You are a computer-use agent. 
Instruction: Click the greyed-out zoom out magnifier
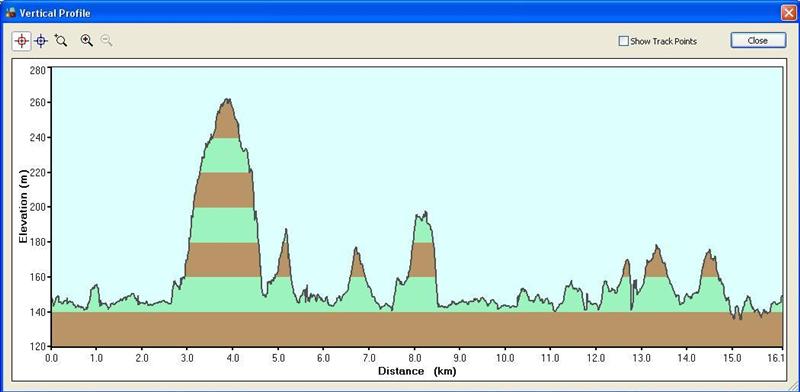106,40
